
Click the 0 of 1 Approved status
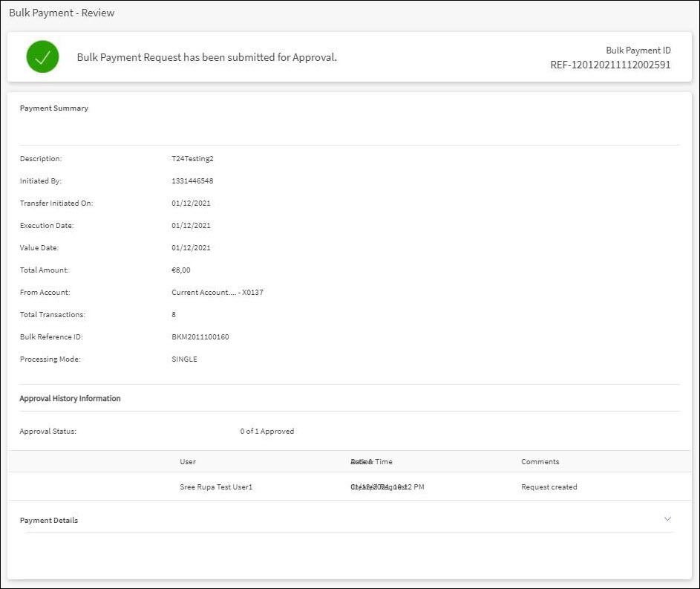pos(266,431)
